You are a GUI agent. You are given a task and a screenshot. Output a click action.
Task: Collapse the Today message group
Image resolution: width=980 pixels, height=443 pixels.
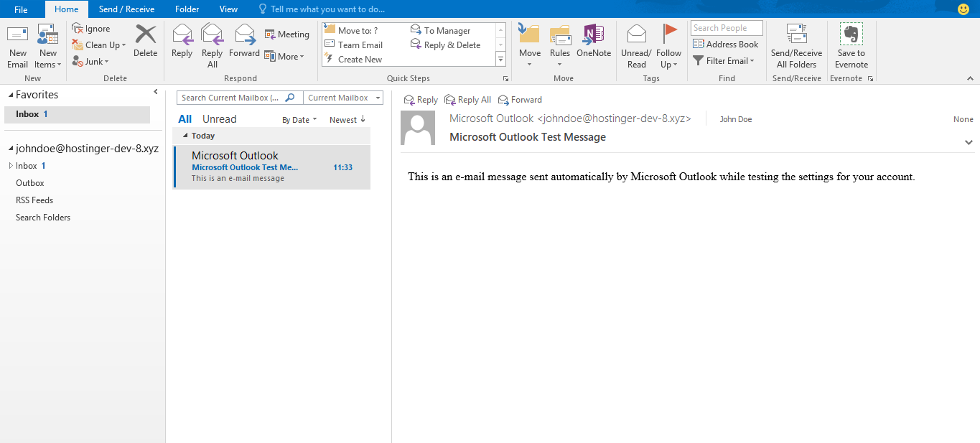tap(186, 136)
